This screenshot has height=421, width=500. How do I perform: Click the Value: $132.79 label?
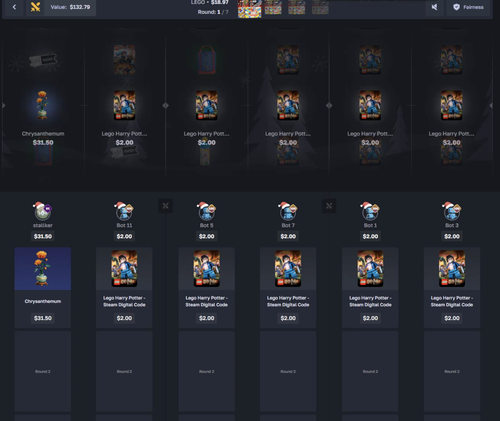[70, 7]
